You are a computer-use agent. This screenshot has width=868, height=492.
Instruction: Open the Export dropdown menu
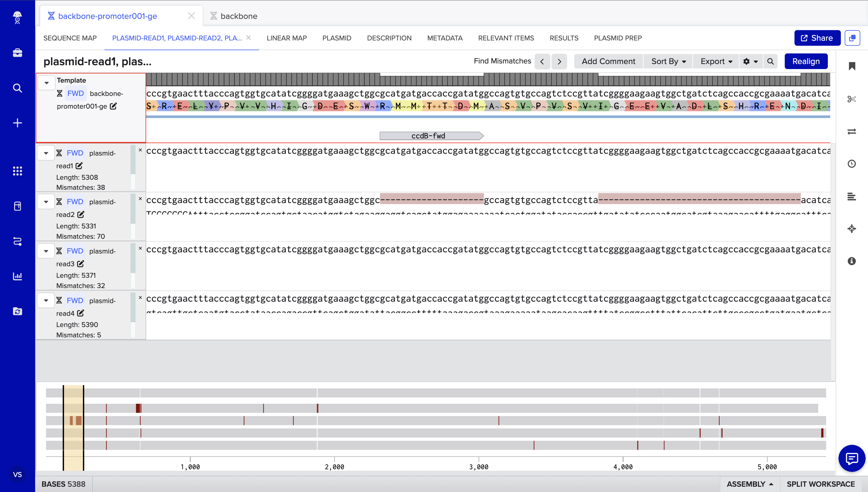point(716,61)
